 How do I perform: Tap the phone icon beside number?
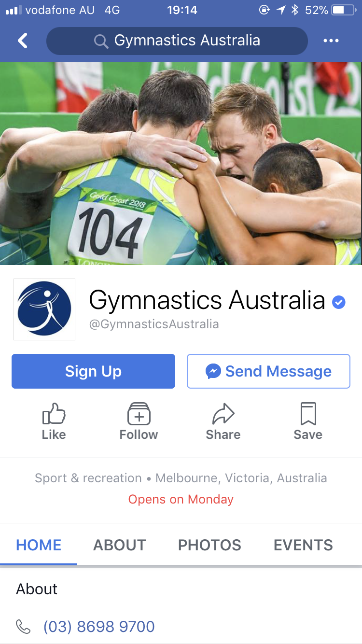23,627
